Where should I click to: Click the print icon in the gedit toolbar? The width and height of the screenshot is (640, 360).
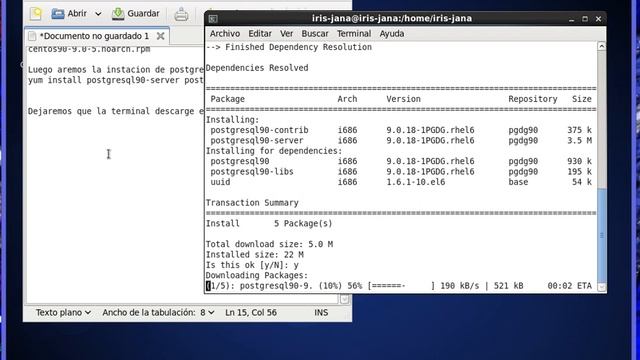pyautogui.click(x=181, y=14)
